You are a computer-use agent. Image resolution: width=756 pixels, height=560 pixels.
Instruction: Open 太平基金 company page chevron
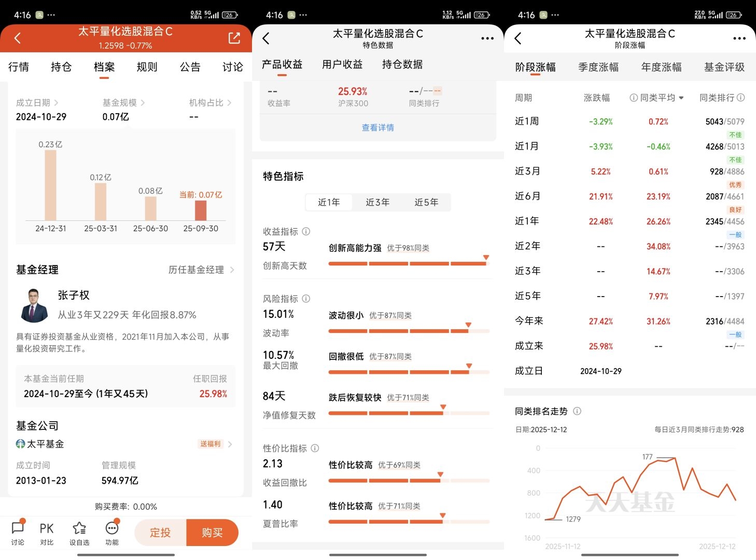tap(230, 444)
